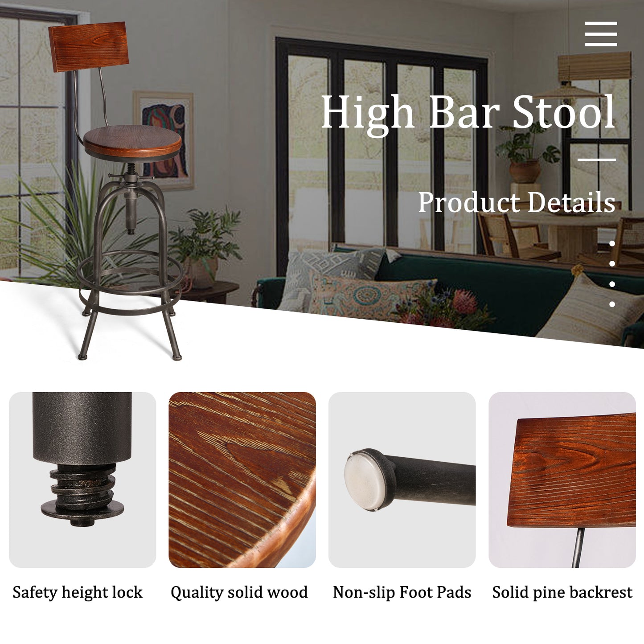Select the first white pagination dot

point(612,244)
